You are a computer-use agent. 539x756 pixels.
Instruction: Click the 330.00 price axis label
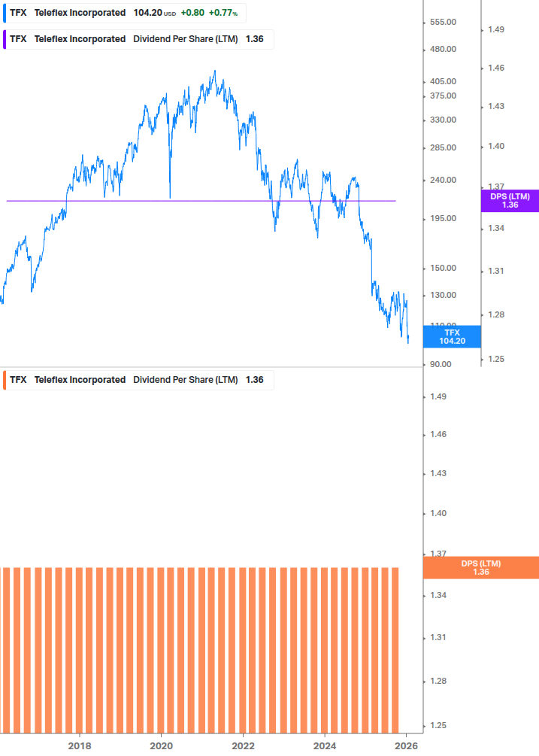tap(443, 120)
